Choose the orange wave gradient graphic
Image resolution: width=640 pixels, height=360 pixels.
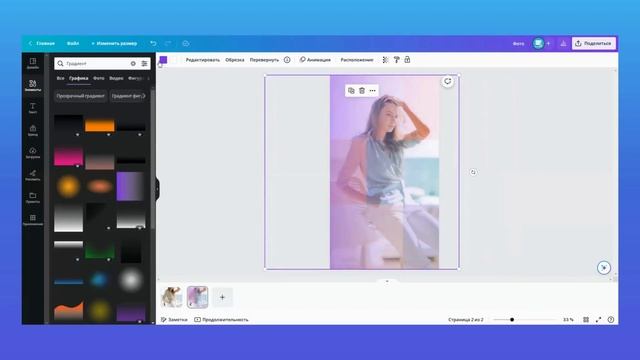coord(69,310)
